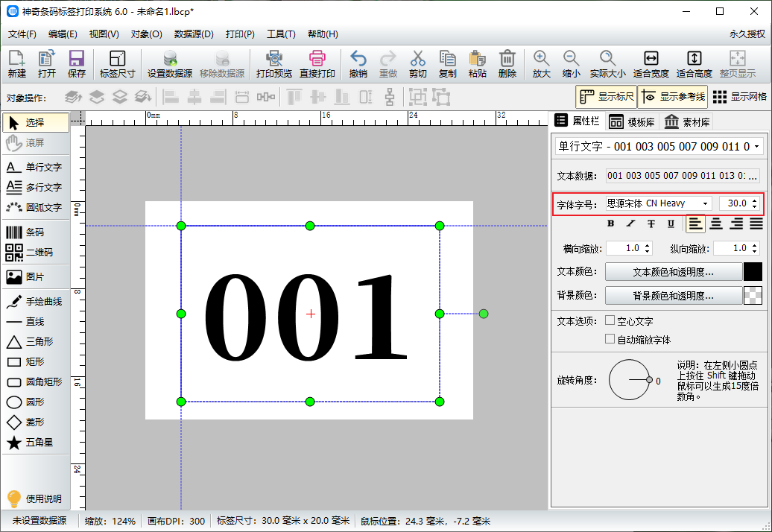
Task: Select the 手绘曲线 freehand curve tool
Action: pos(35,302)
